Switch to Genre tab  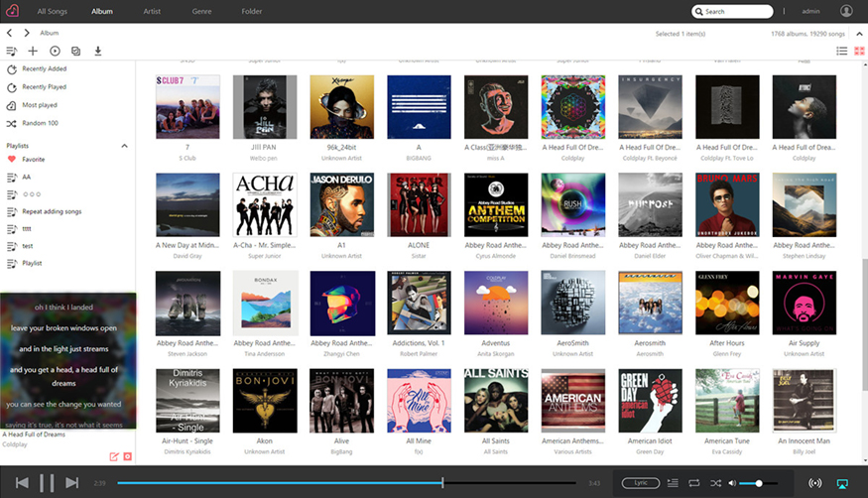click(201, 11)
